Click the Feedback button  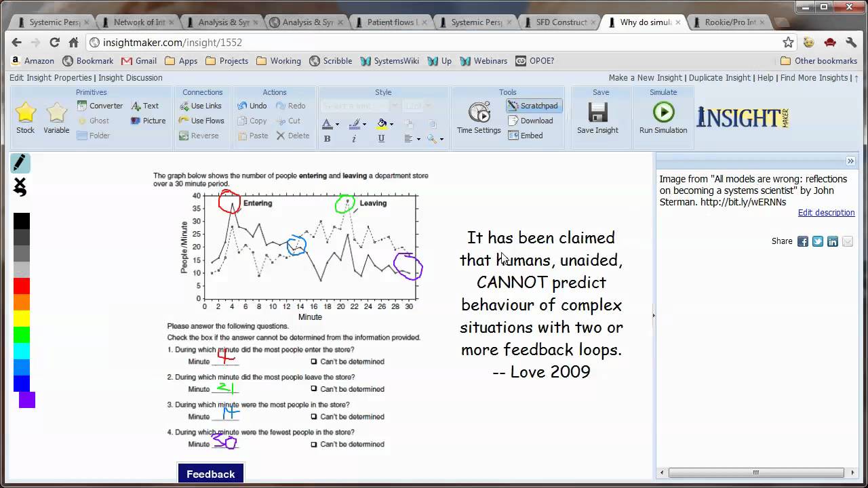coord(210,474)
